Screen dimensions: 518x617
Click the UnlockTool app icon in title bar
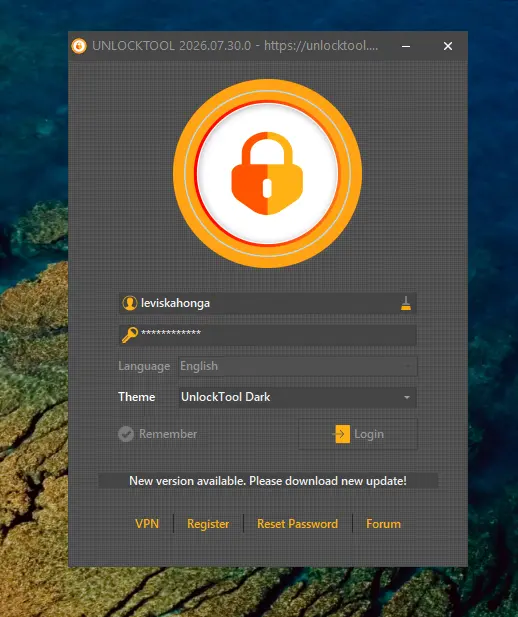tap(79, 46)
